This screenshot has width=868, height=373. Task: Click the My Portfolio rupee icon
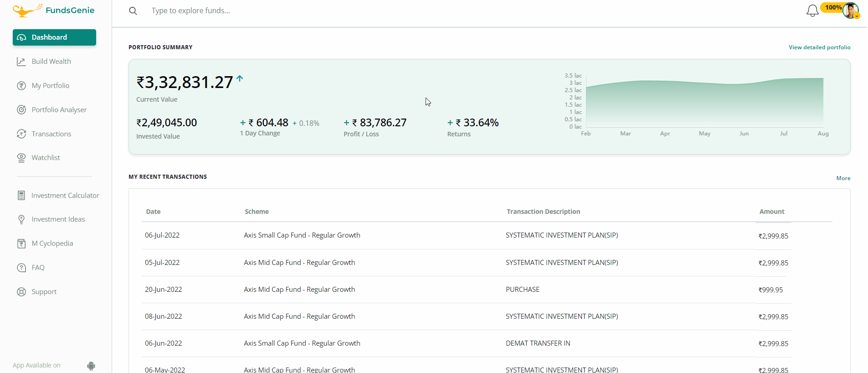(x=21, y=86)
